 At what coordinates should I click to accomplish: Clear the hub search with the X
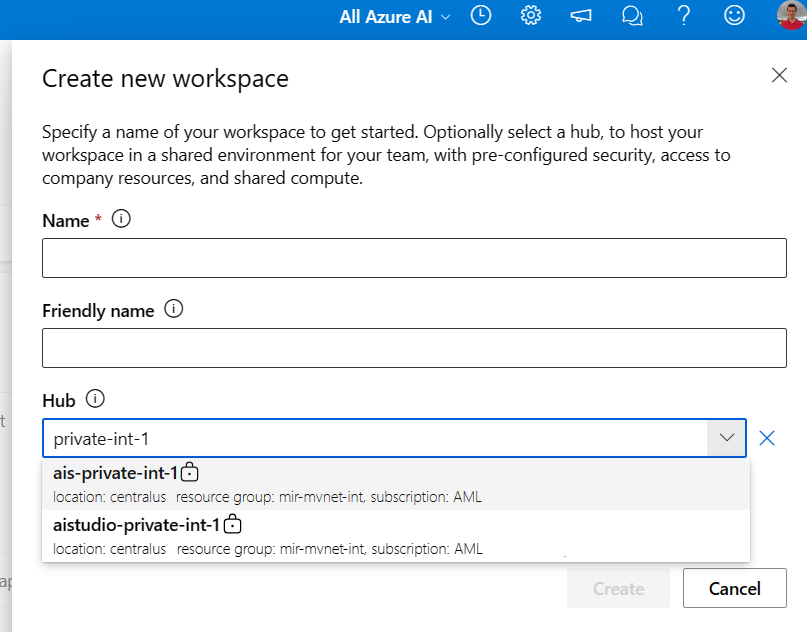point(766,437)
